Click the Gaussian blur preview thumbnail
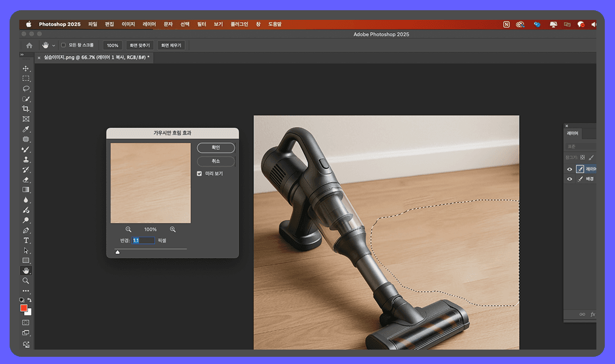 pyautogui.click(x=151, y=183)
